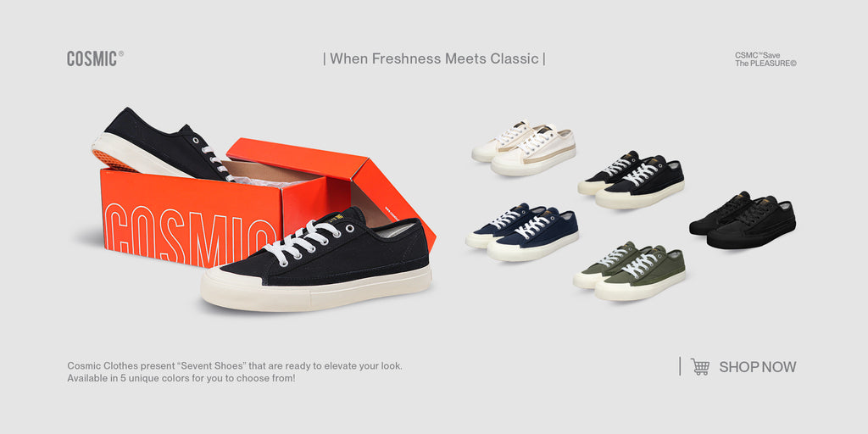Open the COSMIC logo in the header
868x434 pixels.
pyautogui.click(x=92, y=58)
